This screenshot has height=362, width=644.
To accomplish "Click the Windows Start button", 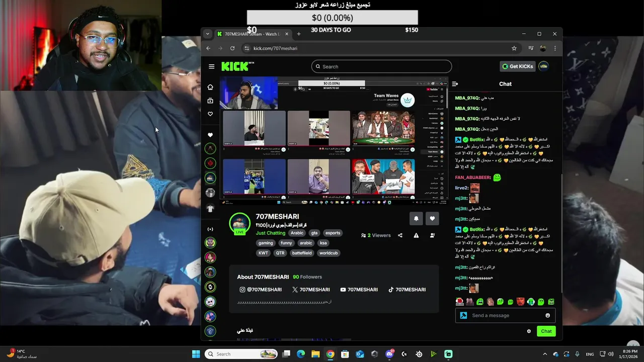I will point(196,354).
